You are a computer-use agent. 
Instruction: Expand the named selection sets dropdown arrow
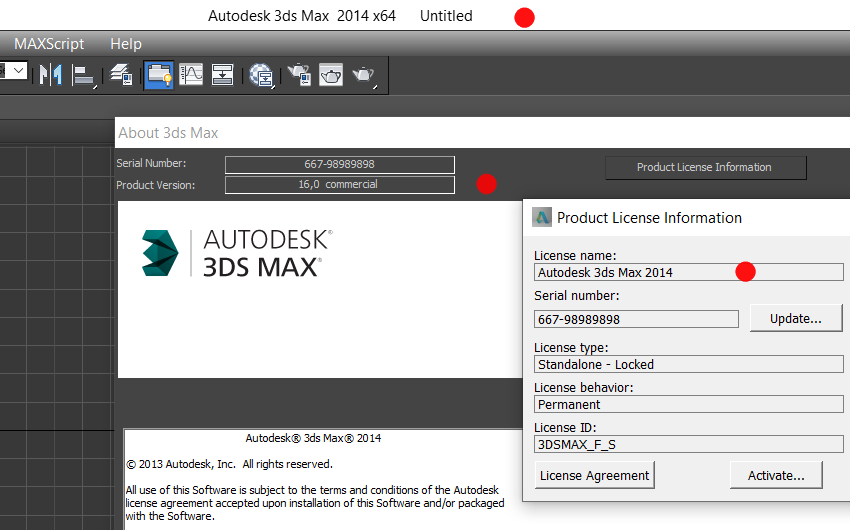[18, 70]
